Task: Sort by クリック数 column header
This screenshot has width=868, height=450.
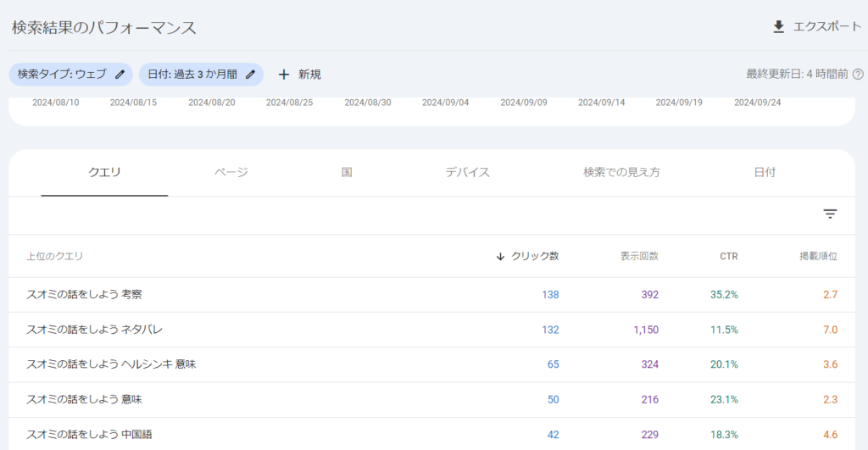Action: (535, 256)
